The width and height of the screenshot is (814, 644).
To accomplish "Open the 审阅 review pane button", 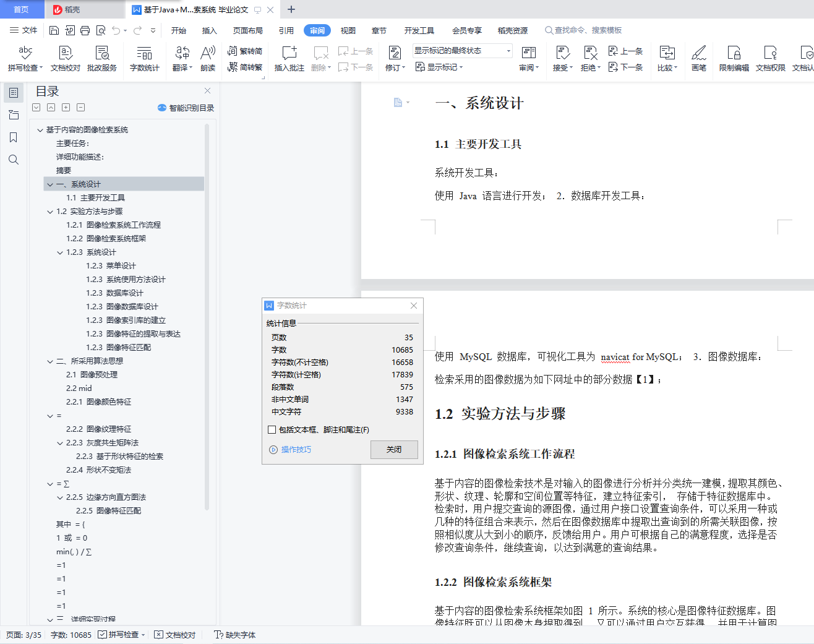I will [x=529, y=59].
